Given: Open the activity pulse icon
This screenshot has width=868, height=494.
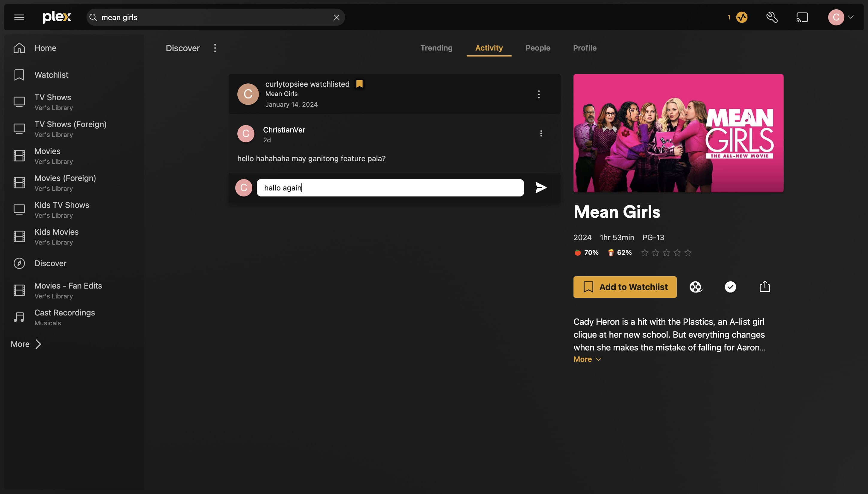Looking at the screenshot, I should (742, 17).
